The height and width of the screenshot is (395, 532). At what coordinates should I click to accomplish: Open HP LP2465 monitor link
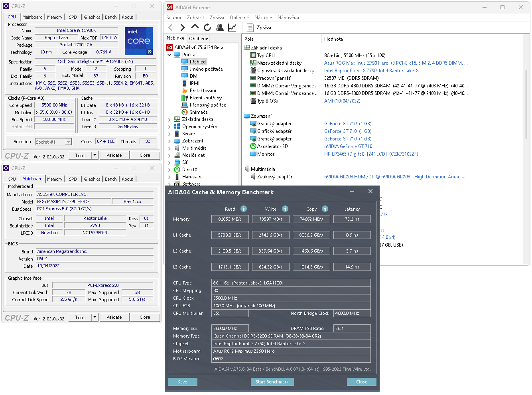tap(371, 154)
